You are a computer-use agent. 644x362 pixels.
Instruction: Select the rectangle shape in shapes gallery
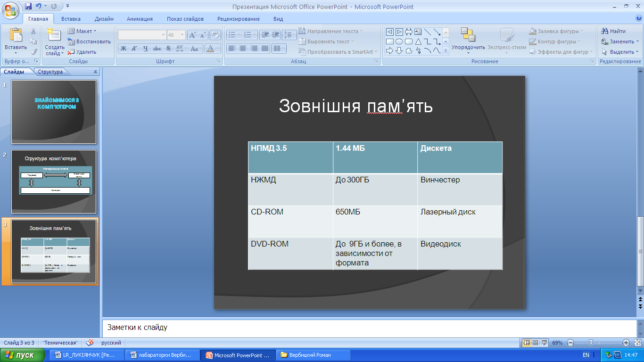390,41
